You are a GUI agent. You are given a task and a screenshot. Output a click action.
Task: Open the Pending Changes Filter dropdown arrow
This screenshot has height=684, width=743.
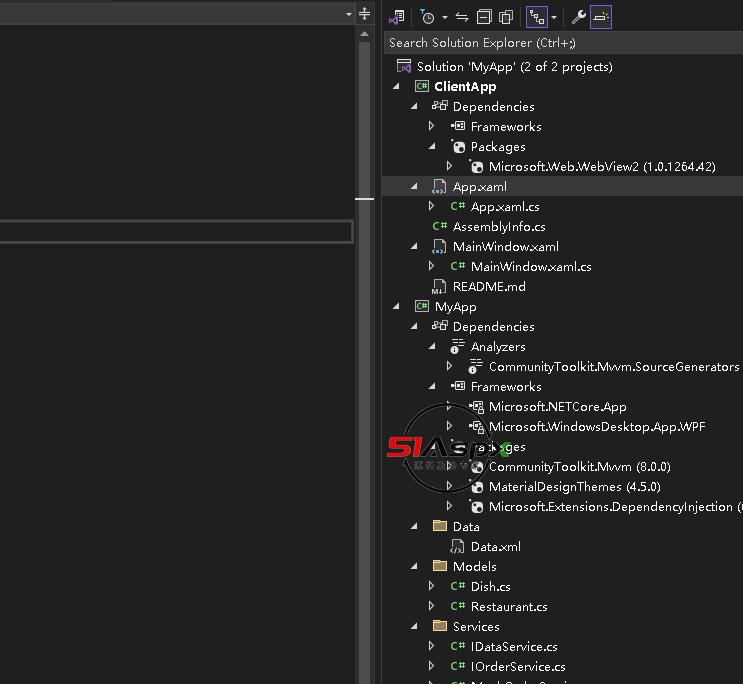(x=444, y=18)
